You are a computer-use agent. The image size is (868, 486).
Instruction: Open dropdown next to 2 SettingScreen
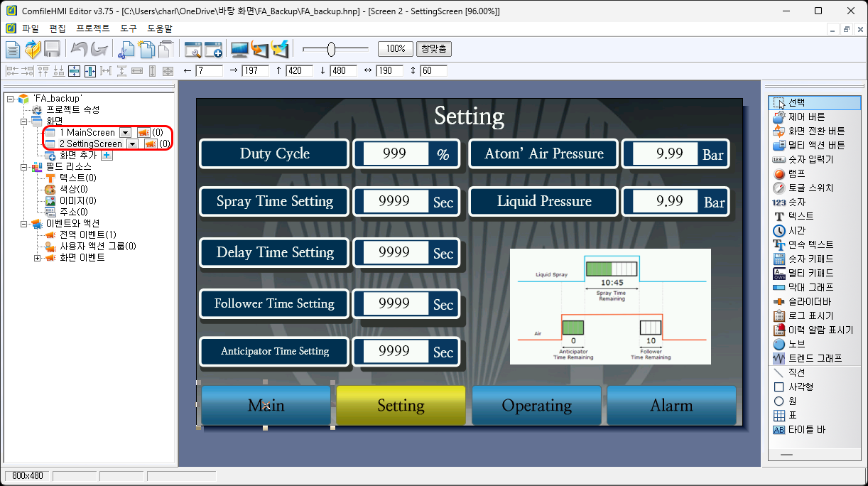pos(132,144)
